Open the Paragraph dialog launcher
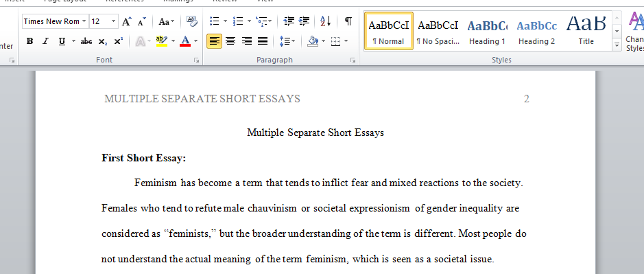Viewport: 644px width, 274px height. click(353, 60)
